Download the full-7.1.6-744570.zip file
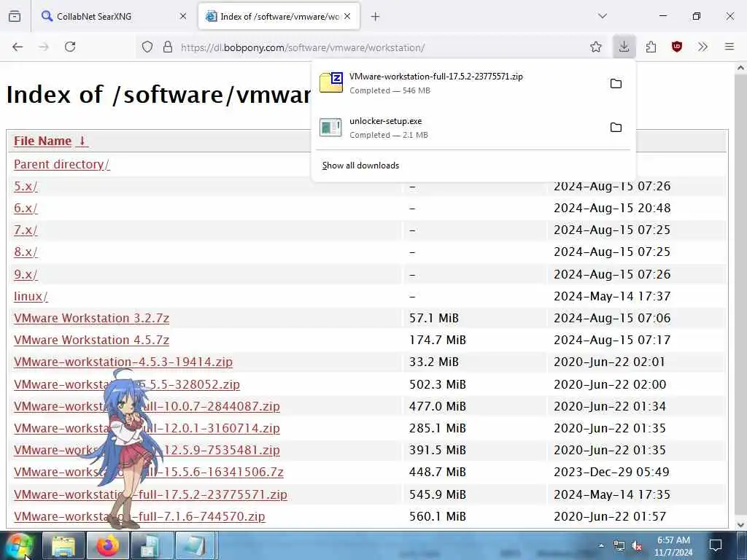 click(x=139, y=516)
